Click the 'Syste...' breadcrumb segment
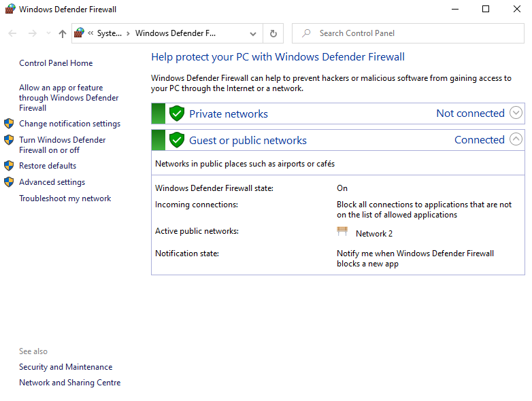The image size is (532, 401). [110, 33]
